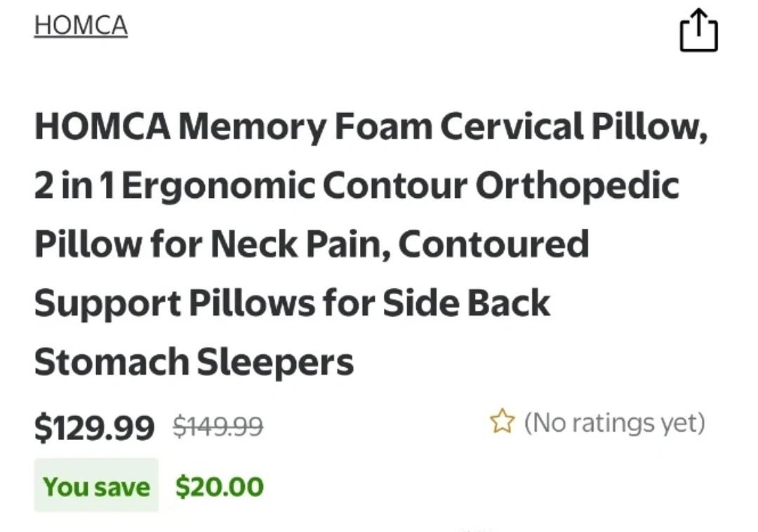The width and height of the screenshot is (758, 532).
Task: Click the crossed-out $149.99 original price
Action: 218,425
